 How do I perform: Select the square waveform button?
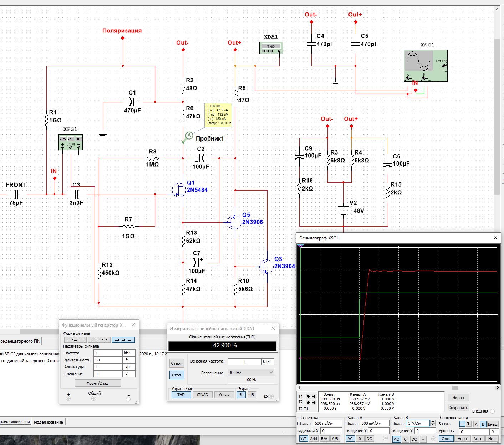[x=123, y=340]
